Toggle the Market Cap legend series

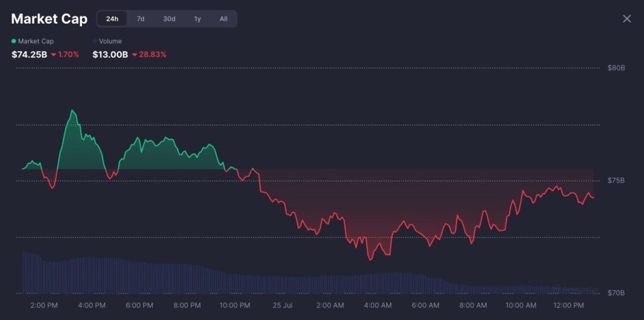[33, 41]
